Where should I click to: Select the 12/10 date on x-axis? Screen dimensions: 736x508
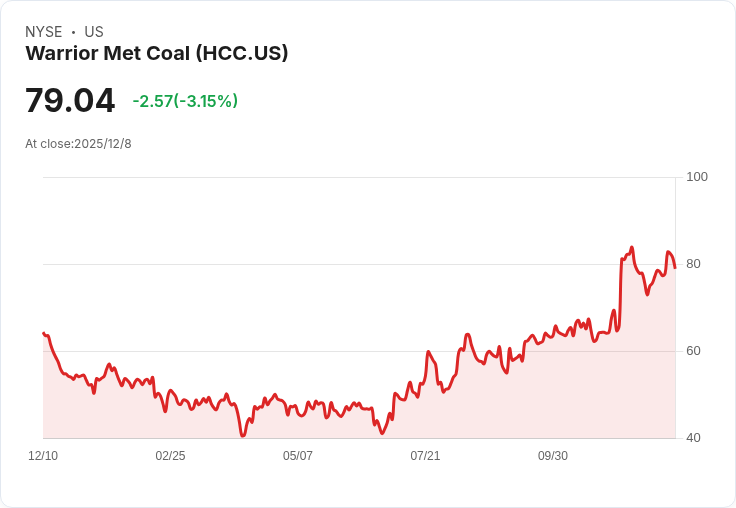(x=43, y=455)
